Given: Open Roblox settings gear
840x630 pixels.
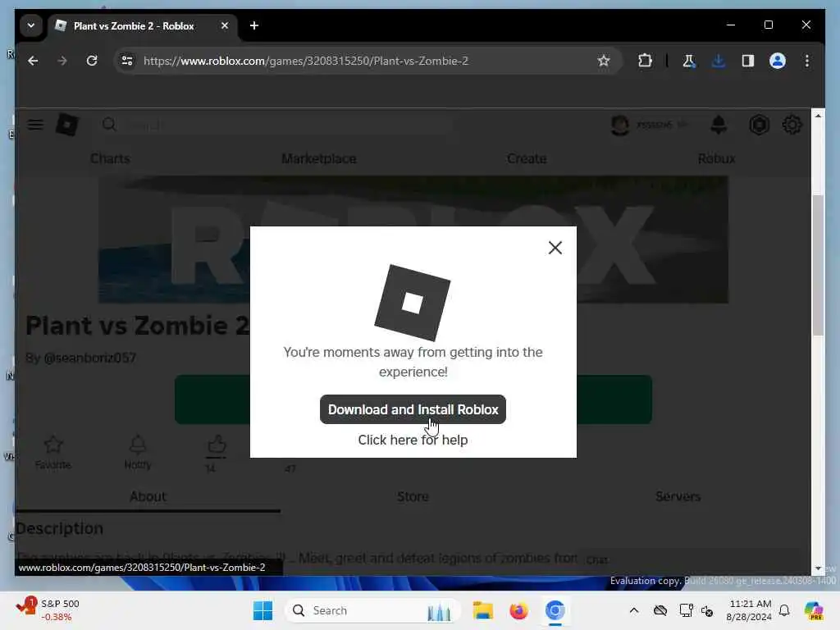Looking at the screenshot, I should (792, 125).
